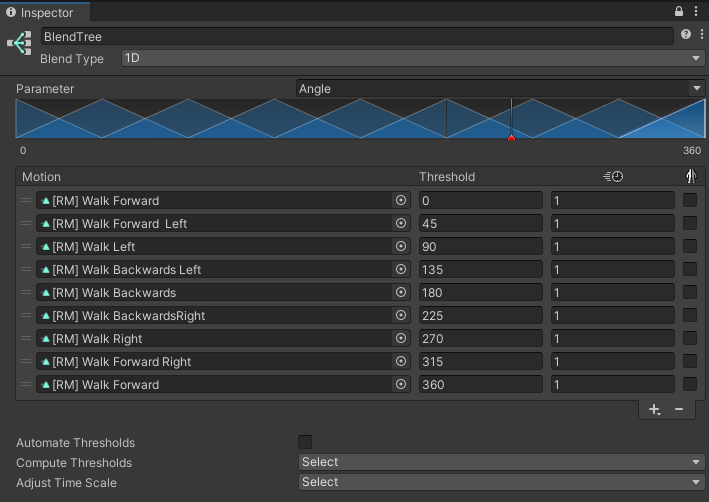709x502 pixels.
Task: Open the BlendTree help reference icon
Action: click(x=685, y=34)
